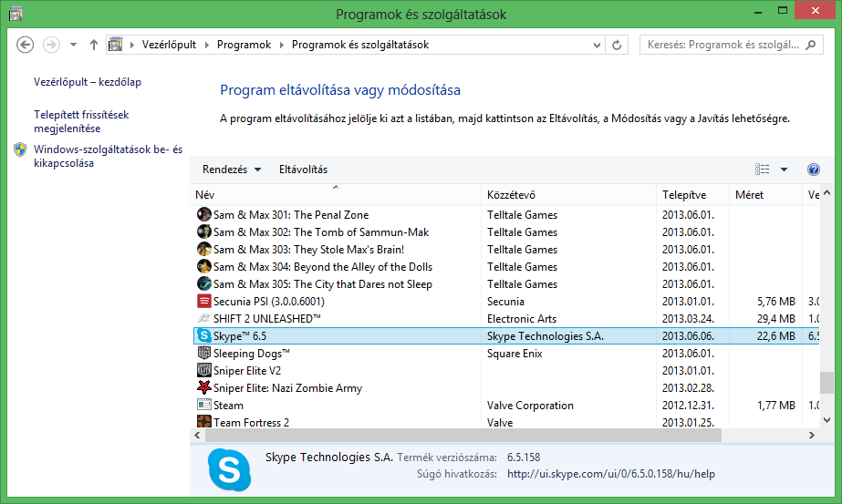This screenshot has height=504, width=842.
Task: Click the Steam program icon
Action: tap(203, 405)
